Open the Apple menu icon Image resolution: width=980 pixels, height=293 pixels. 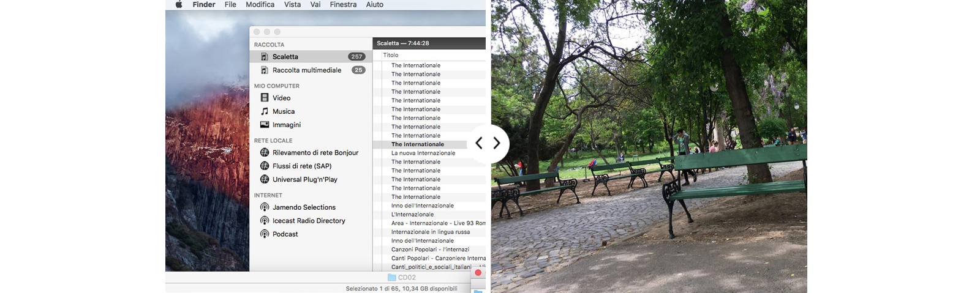(x=179, y=4)
